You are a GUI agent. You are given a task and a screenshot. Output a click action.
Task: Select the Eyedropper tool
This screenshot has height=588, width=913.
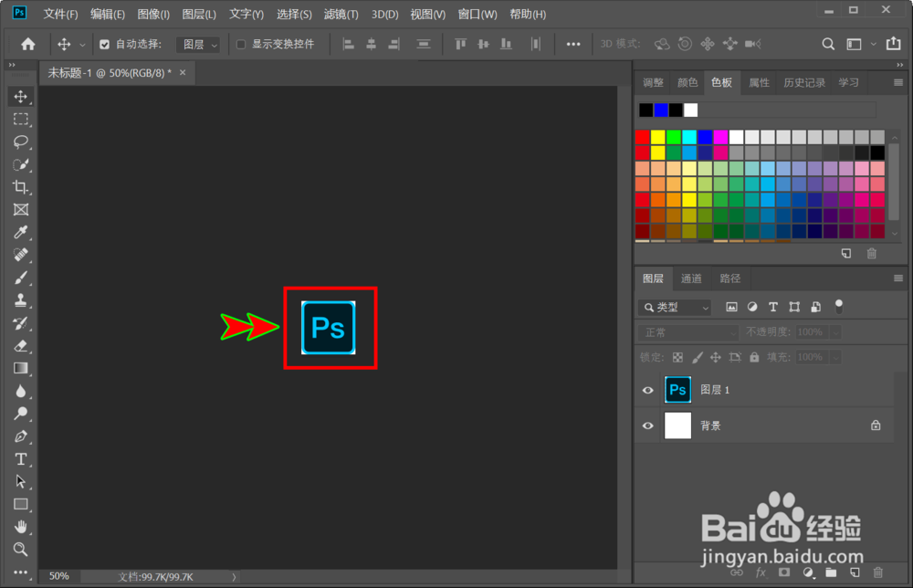pos(21,232)
